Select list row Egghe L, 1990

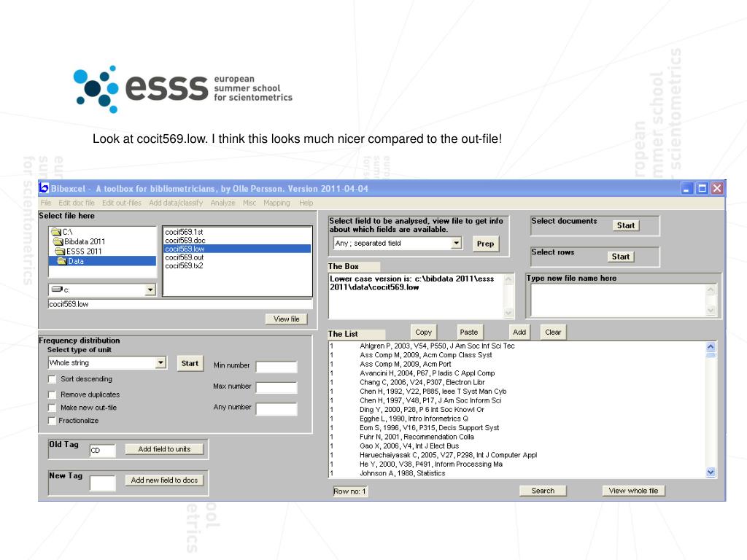click(414, 419)
